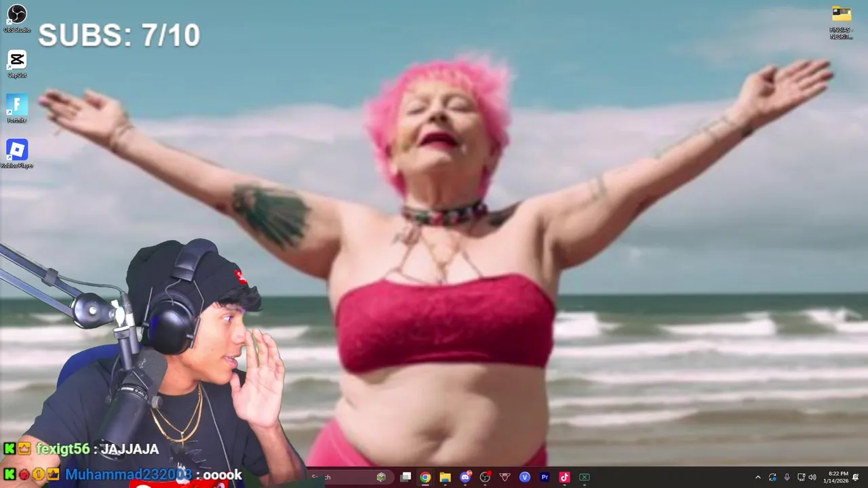This screenshot has width=868, height=488.
Task: Open the green Xbox app in taskbar
Action: [x=584, y=477]
